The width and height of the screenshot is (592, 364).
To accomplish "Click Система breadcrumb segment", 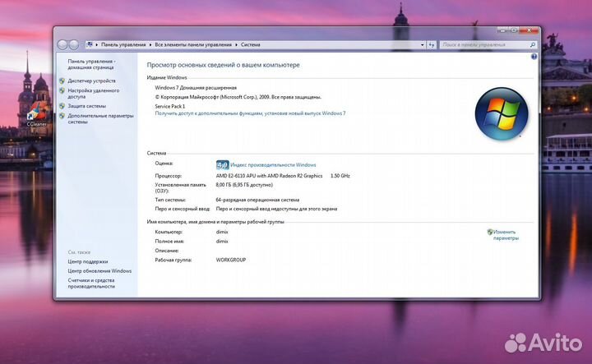I will (250, 44).
